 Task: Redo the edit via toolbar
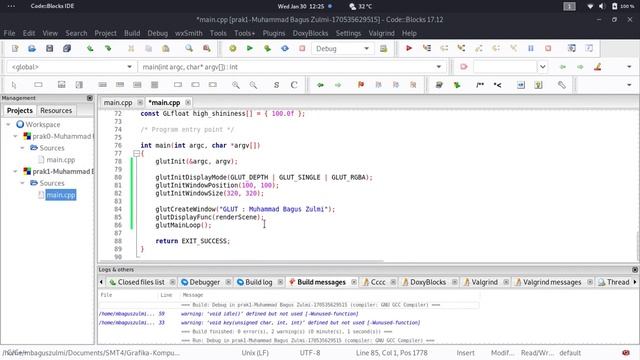(108, 49)
